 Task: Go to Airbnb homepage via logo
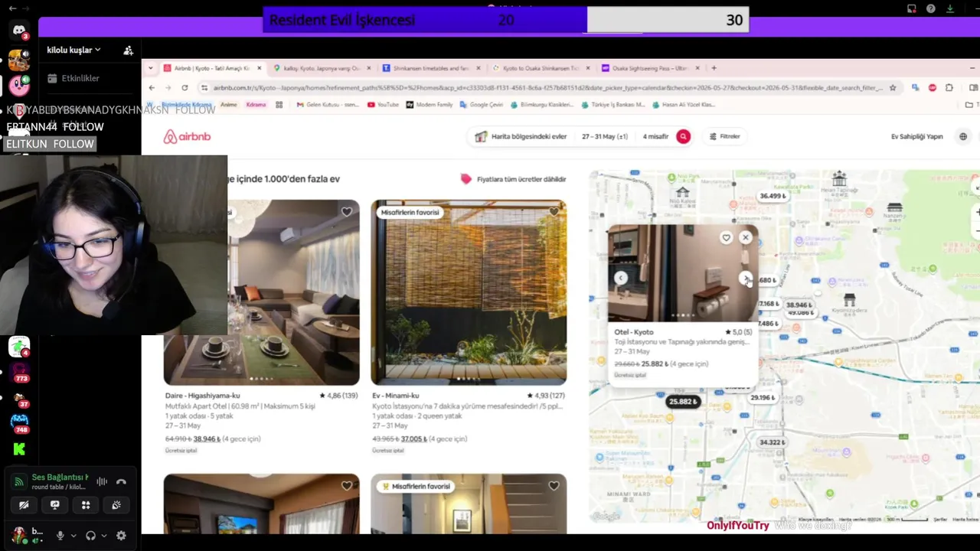[187, 136]
